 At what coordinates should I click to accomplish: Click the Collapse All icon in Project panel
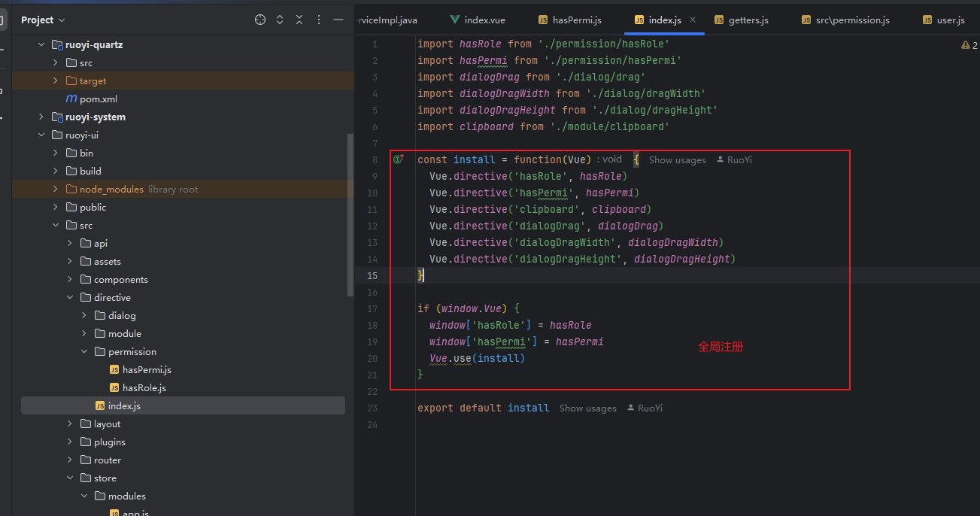[x=299, y=20]
